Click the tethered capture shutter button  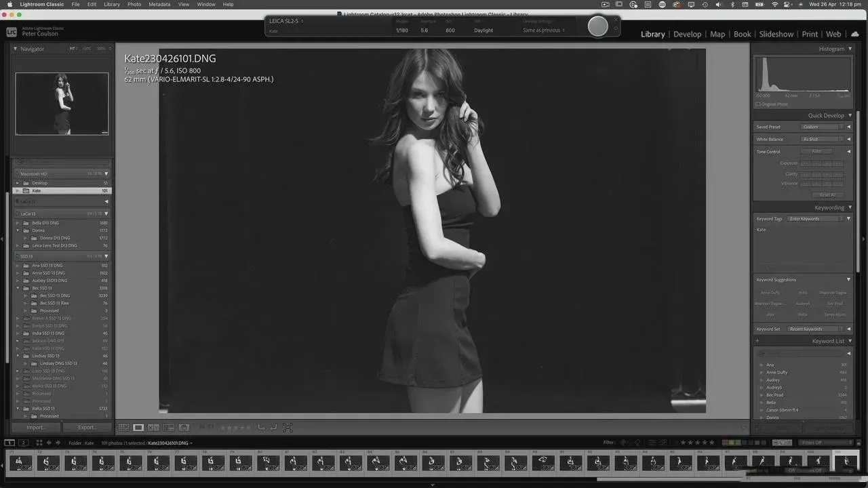597,26
